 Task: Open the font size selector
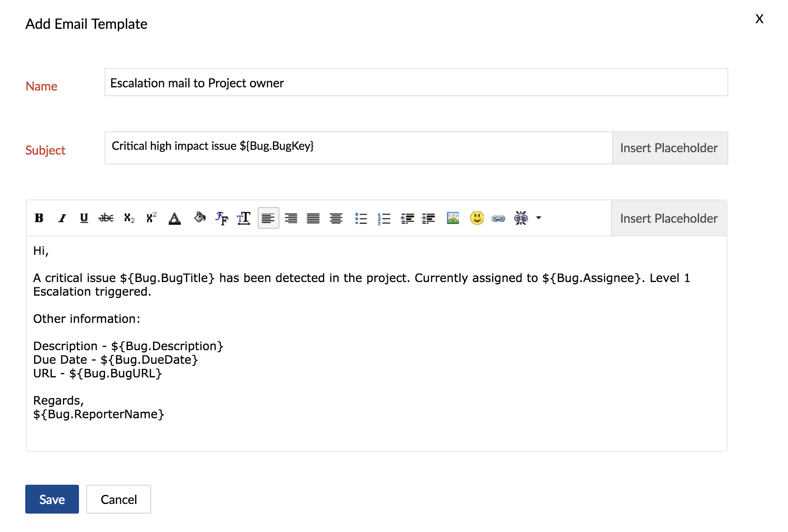point(244,218)
